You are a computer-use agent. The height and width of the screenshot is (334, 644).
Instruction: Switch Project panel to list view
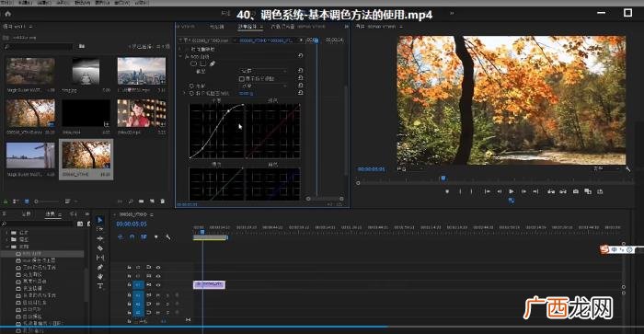16,202
